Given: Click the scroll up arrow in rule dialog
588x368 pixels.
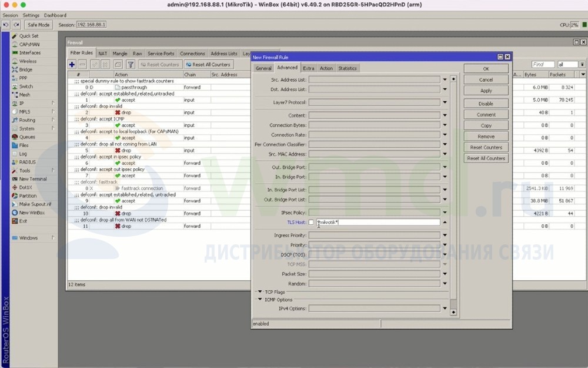Looking at the screenshot, I should tap(453, 79).
